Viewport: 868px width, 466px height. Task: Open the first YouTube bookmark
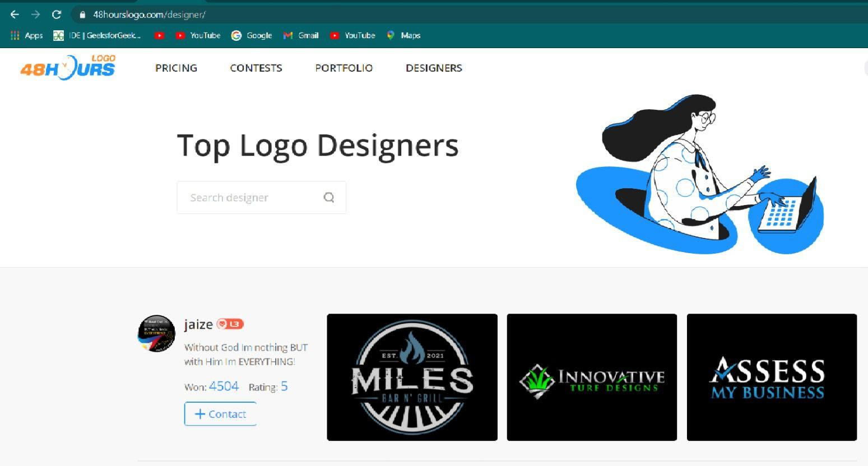pyautogui.click(x=198, y=35)
